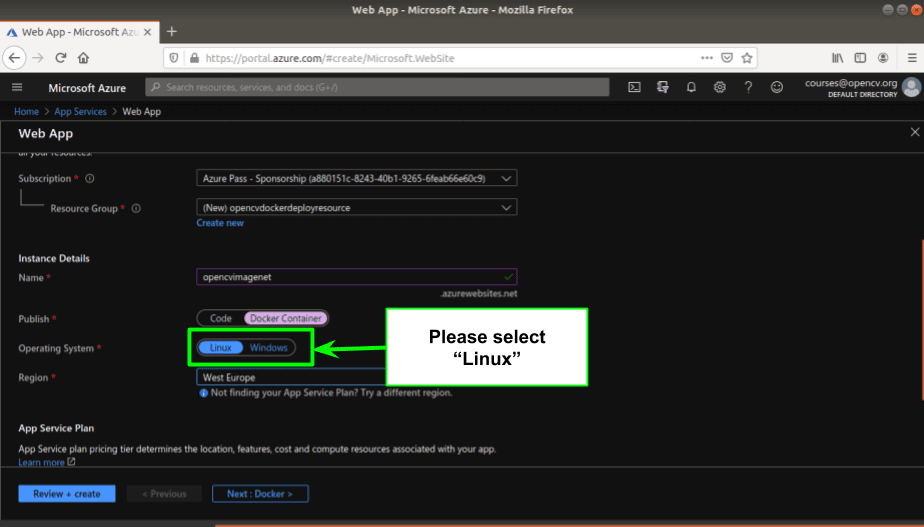Open the Firefox account icon
The image size is (924, 527).
point(883,58)
